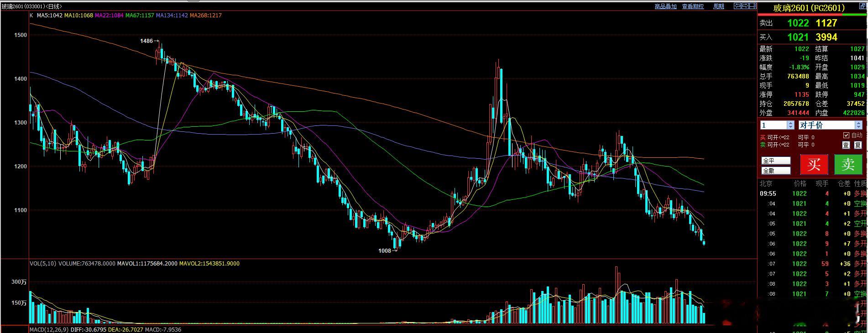868x333 pixels.
Task: Click the 外盘 value 341444
Action: pyautogui.click(x=798, y=113)
